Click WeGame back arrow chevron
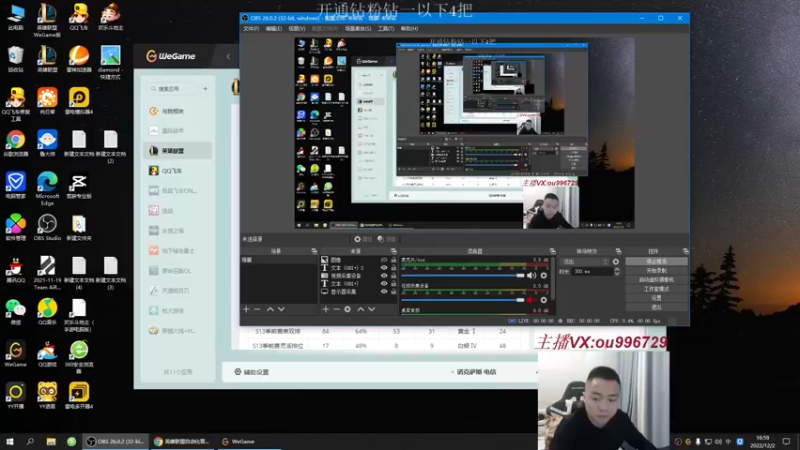 coord(228,56)
